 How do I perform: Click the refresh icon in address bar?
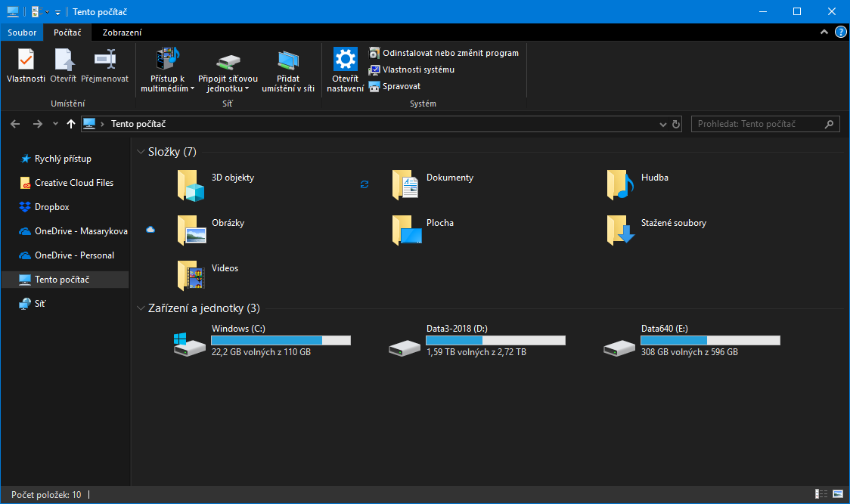click(x=676, y=124)
